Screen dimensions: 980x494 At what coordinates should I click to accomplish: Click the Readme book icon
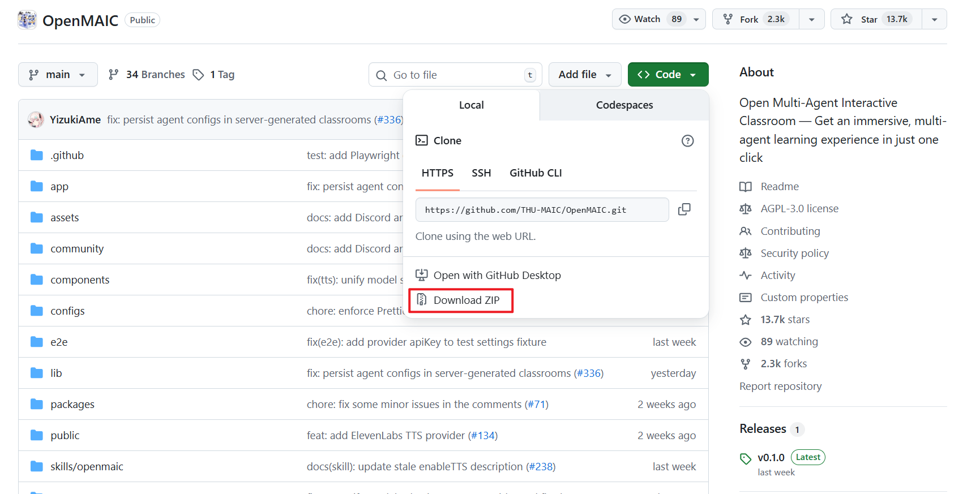point(746,187)
